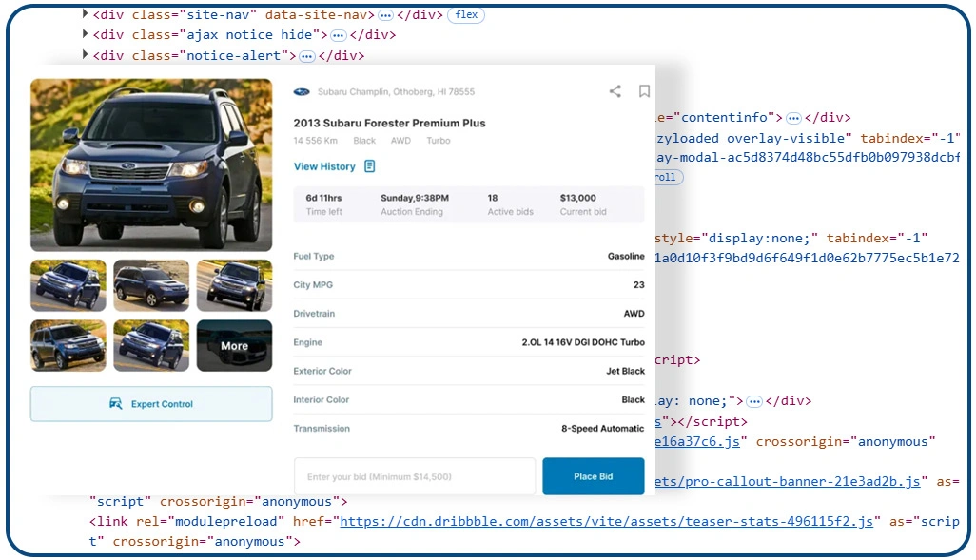The image size is (976, 560).
Task: Click the 6d 11hrs time left value
Action: tap(323, 198)
